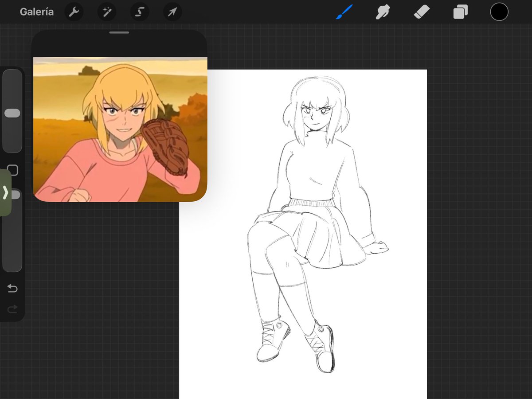Redo with the redo arrow
The image size is (532, 399).
click(12, 309)
